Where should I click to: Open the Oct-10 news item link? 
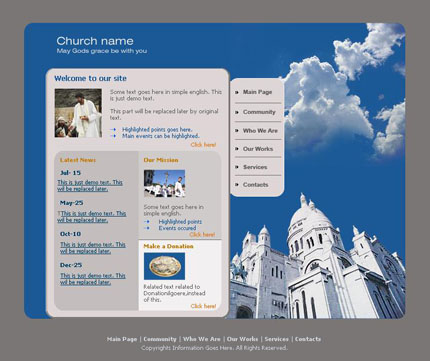[x=93, y=248]
